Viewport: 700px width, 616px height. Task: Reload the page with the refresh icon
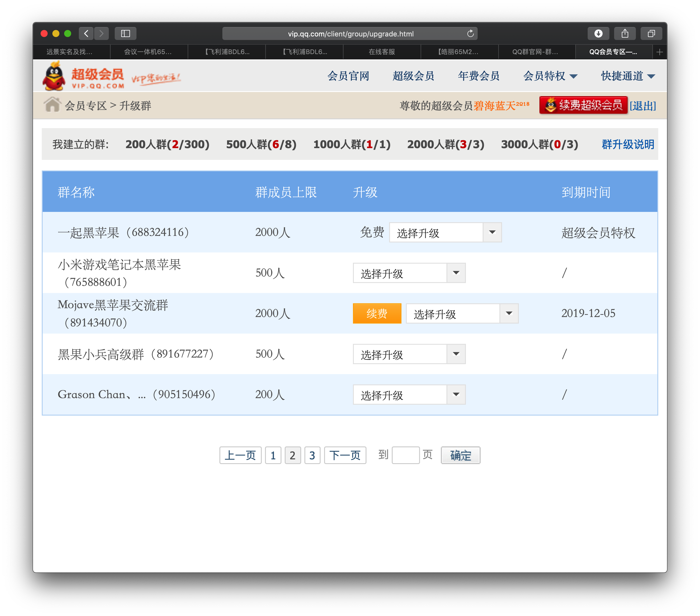(470, 33)
